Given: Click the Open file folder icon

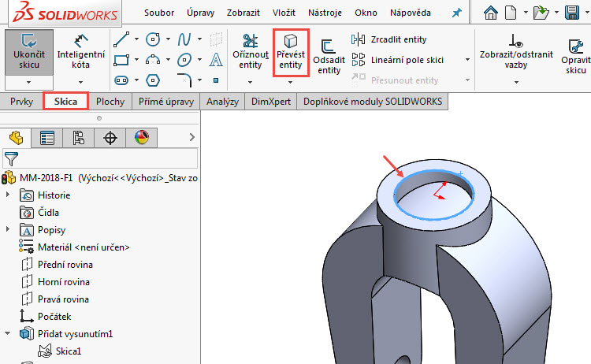Looking at the screenshot, I should (541, 13).
